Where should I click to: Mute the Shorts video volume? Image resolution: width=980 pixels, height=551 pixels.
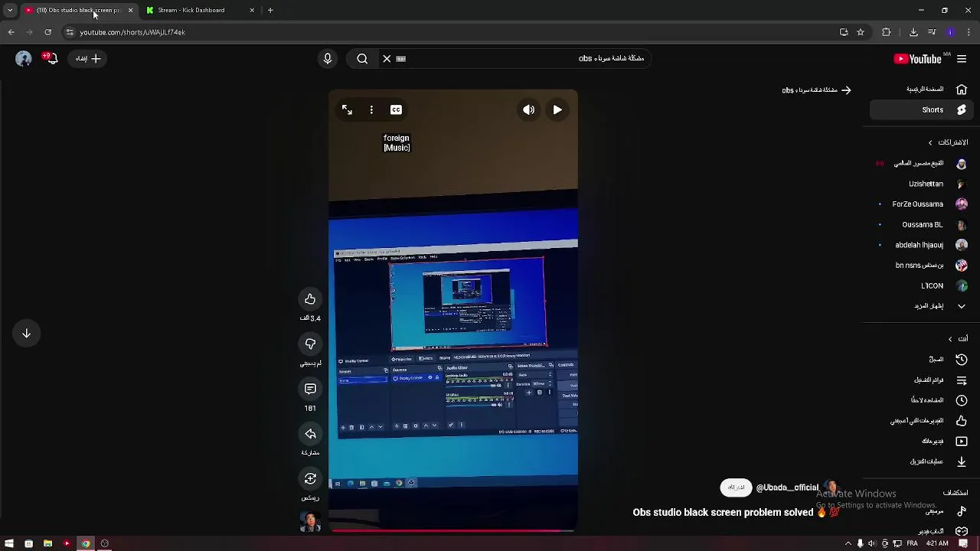point(528,109)
